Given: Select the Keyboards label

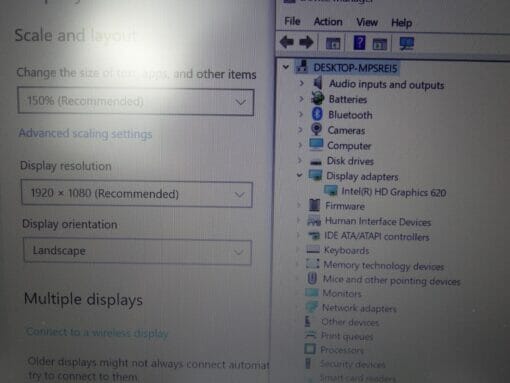Looking at the screenshot, I should (346, 250).
